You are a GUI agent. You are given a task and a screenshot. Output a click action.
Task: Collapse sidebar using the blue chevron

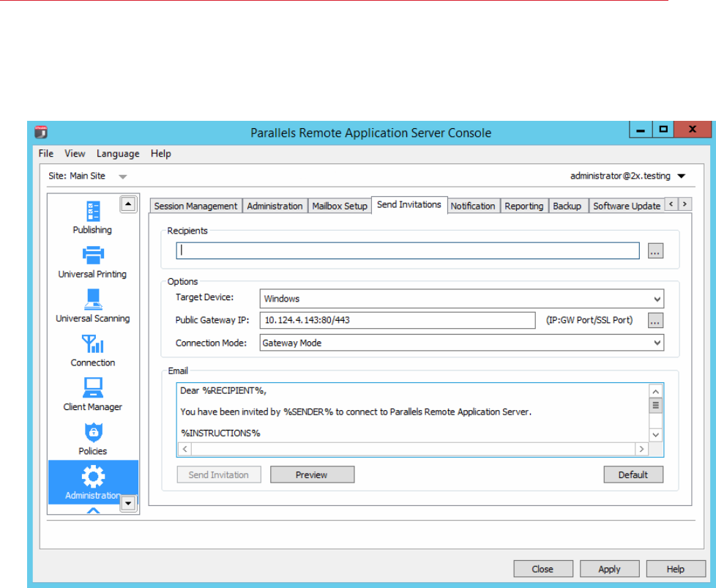click(x=93, y=510)
